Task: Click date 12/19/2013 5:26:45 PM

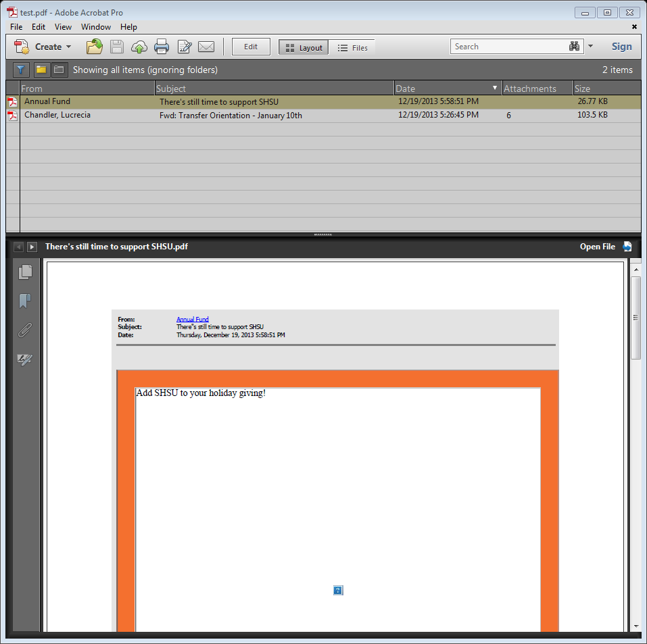Action: click(x=438, y=115)
